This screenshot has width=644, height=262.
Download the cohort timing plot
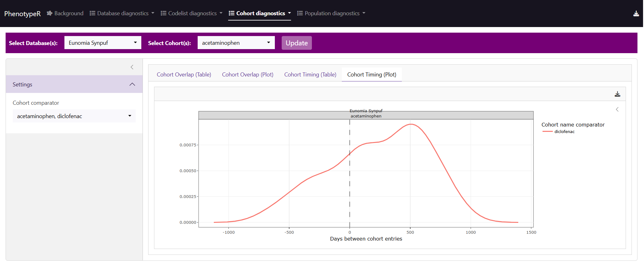coord(617,94)
